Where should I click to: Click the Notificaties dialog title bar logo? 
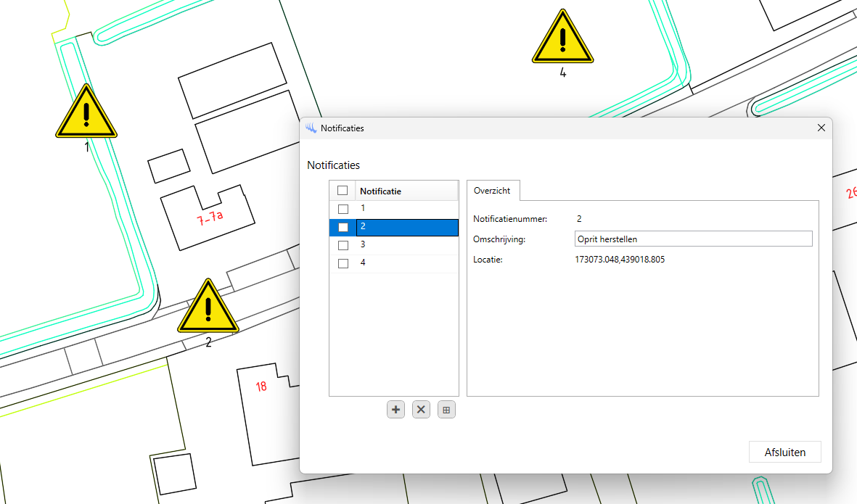(311, 128)
